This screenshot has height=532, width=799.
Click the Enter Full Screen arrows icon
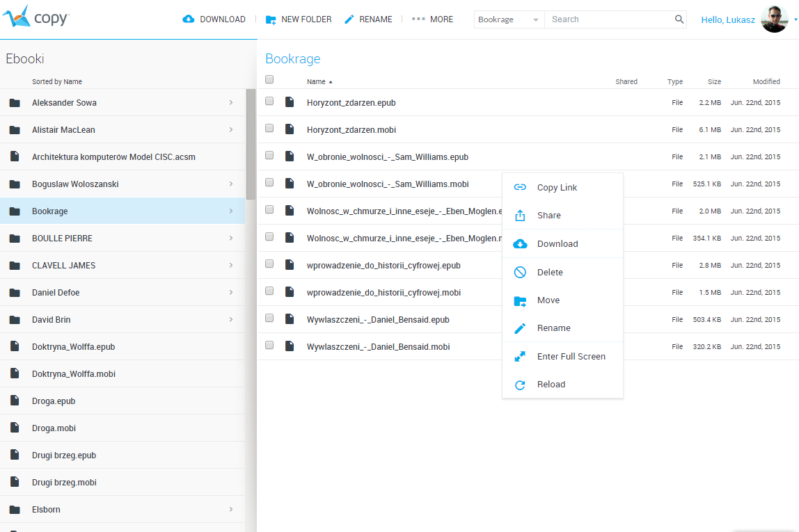click(520, 357)
